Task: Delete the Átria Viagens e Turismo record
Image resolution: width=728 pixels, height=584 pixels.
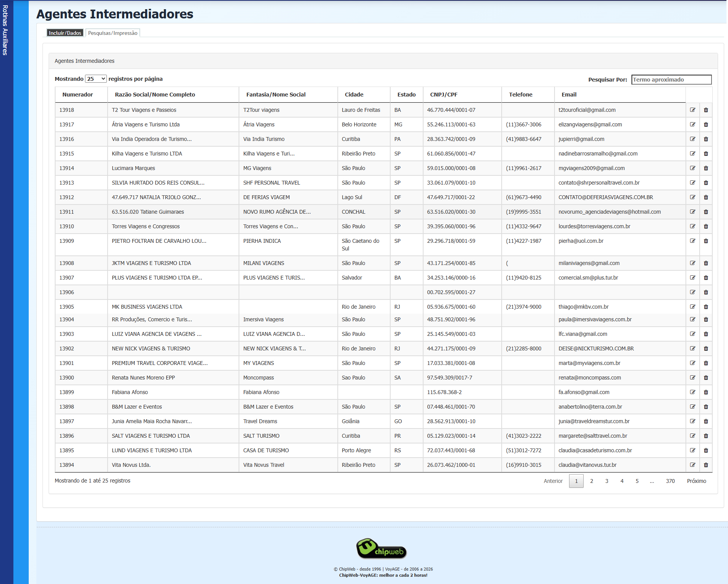Action: click(x=706, y=124)
